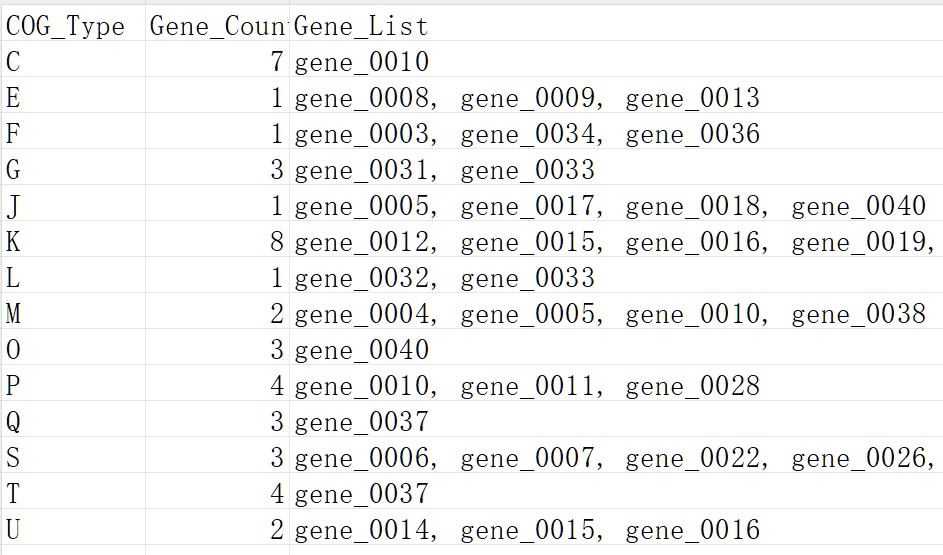Image resolution: width=943 pixels, height=555 pixels.
Task: Click the gene list starting with gene_0012
Action: (x=614, y=242)
